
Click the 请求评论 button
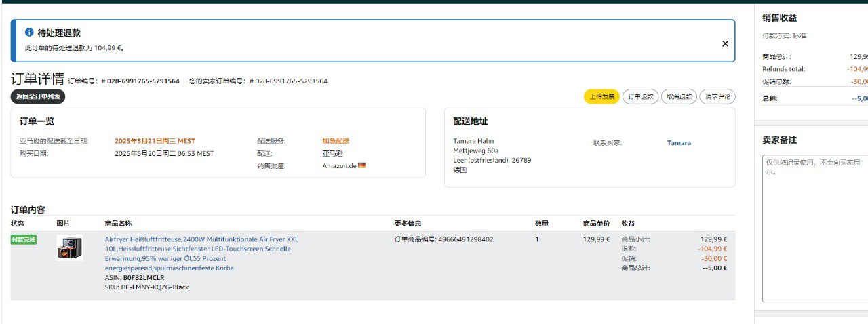[717, 97]
